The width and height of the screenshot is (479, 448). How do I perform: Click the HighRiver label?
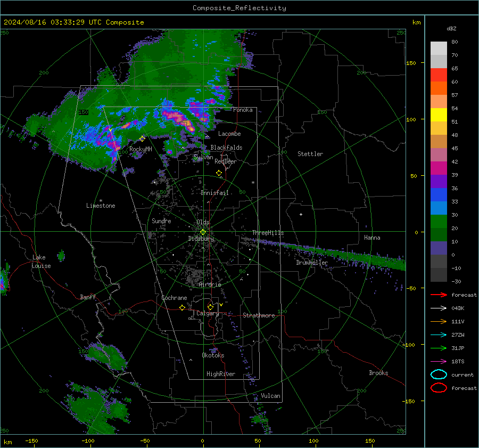[x=220, y=374]
